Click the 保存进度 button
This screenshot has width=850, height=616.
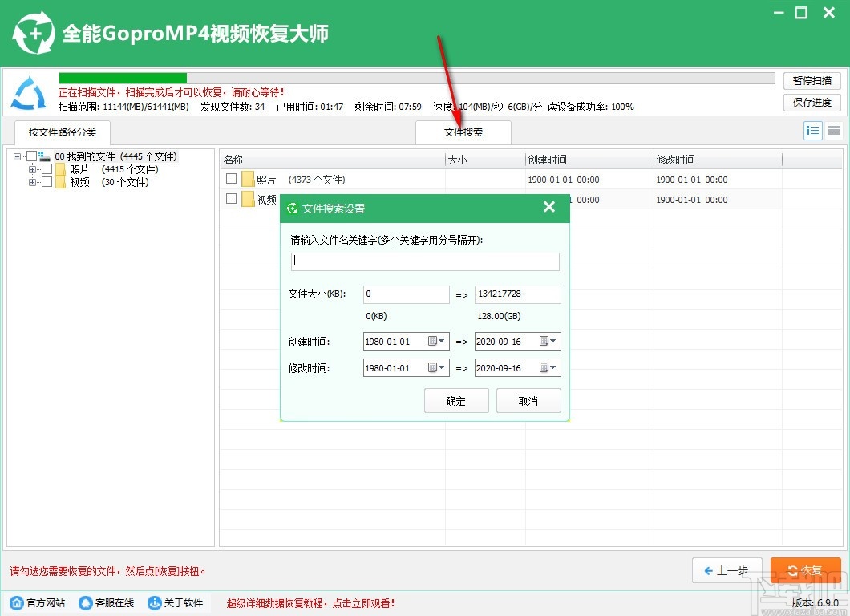pos(812,103)
